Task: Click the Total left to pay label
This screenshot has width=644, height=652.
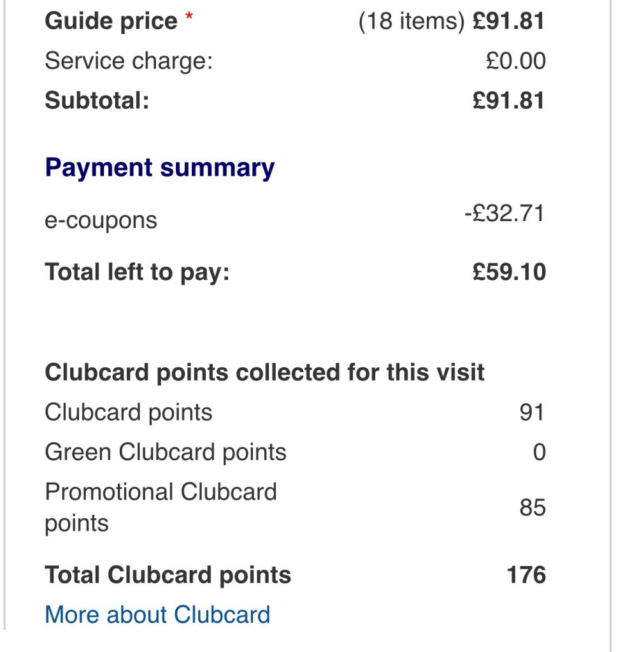Action: click(137, 273)
